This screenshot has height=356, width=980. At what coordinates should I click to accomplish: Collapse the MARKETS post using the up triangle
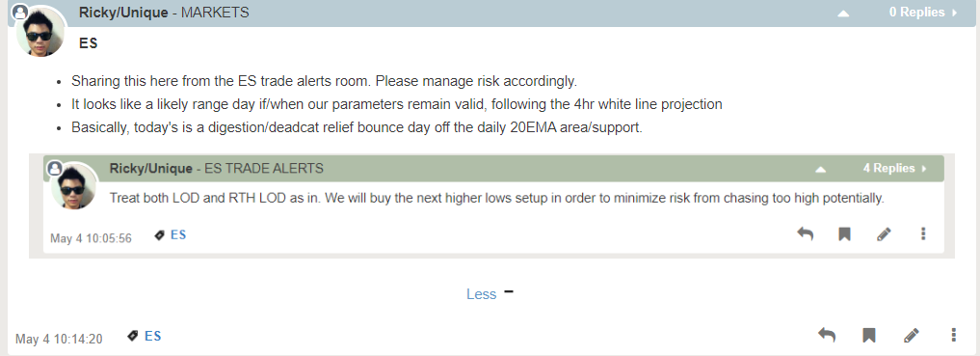click(843, 13)
